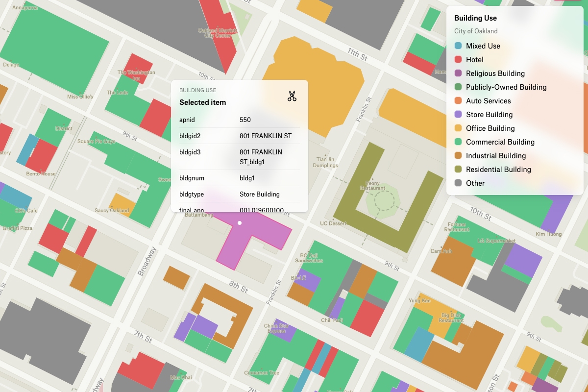Viewport: 588px width, 392px height.
Task: Click the apnid value 550
Action: tap(245, 120)
